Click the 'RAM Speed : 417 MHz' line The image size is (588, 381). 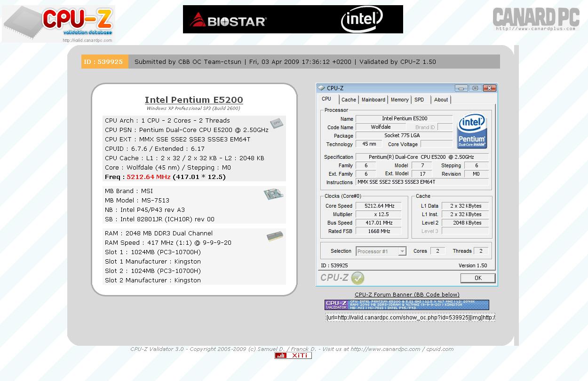click(168, 243)
